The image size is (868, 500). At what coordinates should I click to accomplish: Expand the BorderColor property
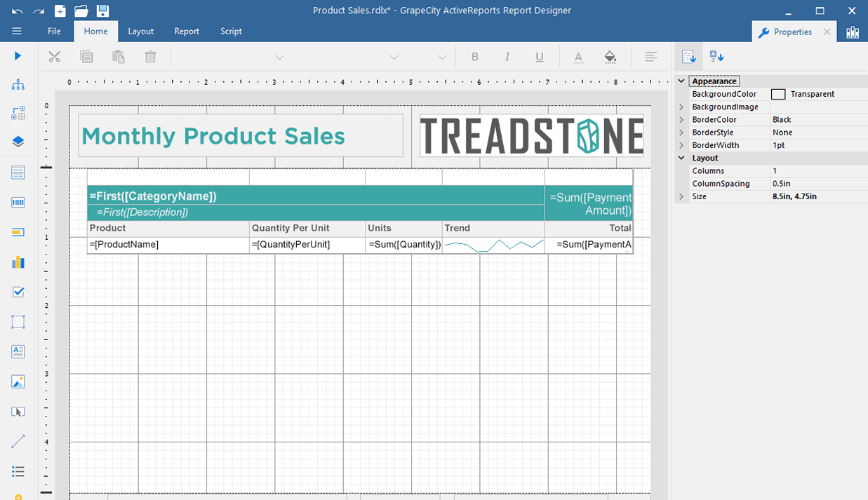pyautogui.click(x=681, y=119)
